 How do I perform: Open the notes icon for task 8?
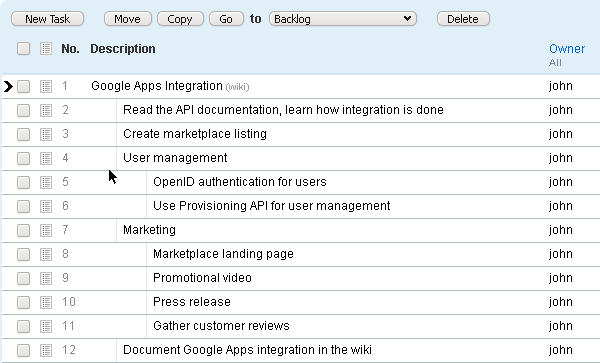(46, 254)
